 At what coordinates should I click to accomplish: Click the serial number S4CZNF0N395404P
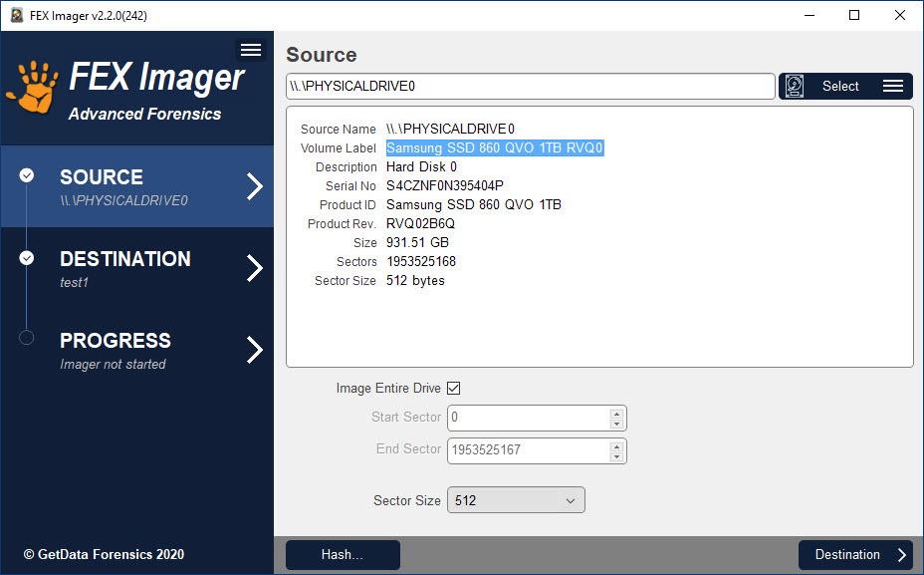[445, 185]
